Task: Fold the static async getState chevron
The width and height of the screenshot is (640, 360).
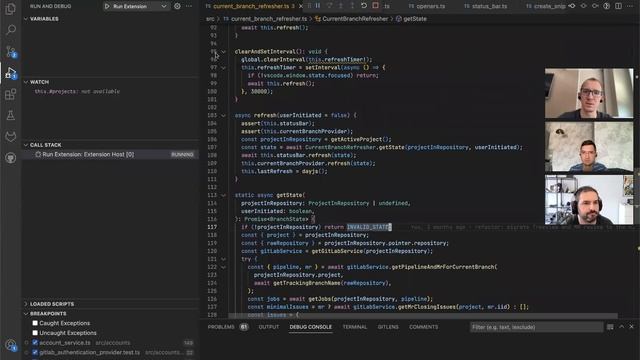Action: pyautogui.click(x=223, y=196)
